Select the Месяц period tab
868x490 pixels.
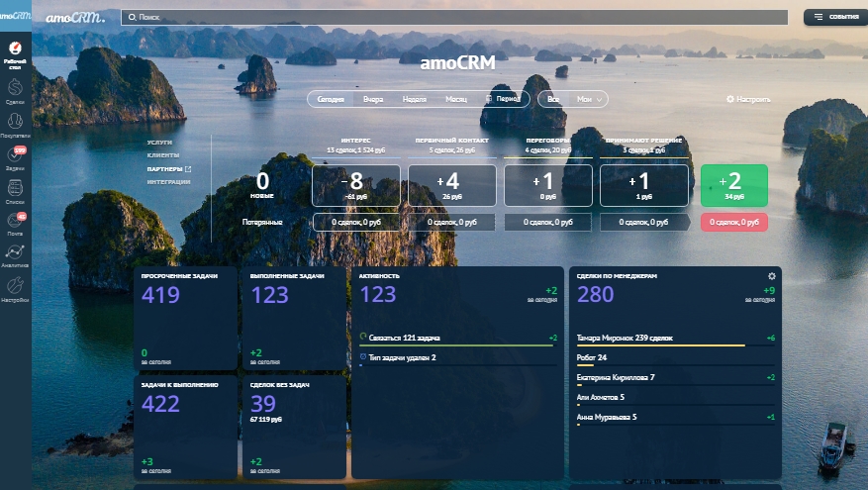pos(456,100)
